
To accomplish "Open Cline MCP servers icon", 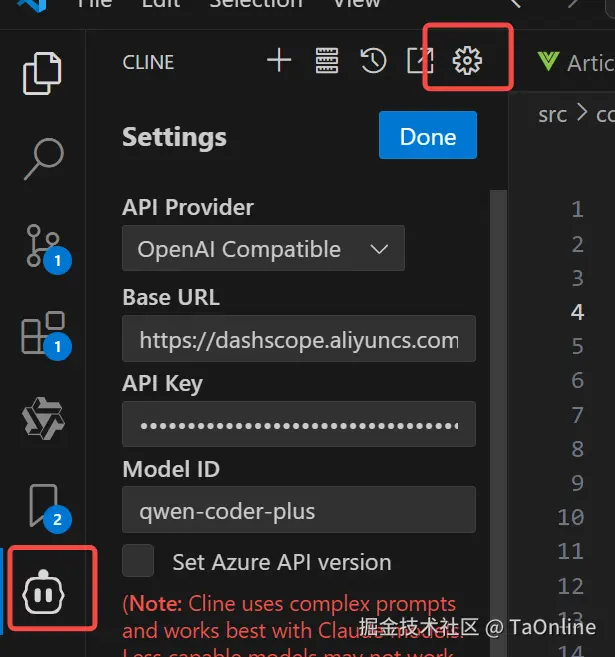I will coord(327,60).
